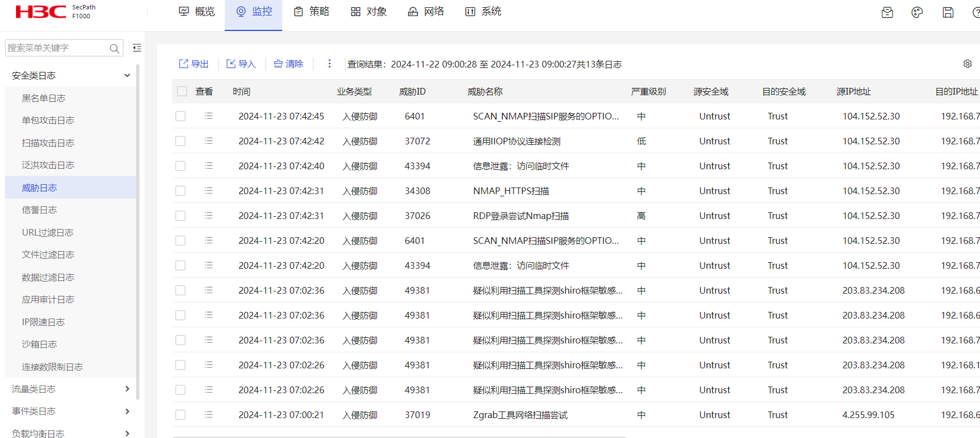The height and width of the screenshot is (438, 980).
Task: Click the 清除 clear button
Action: pos(288,64)
